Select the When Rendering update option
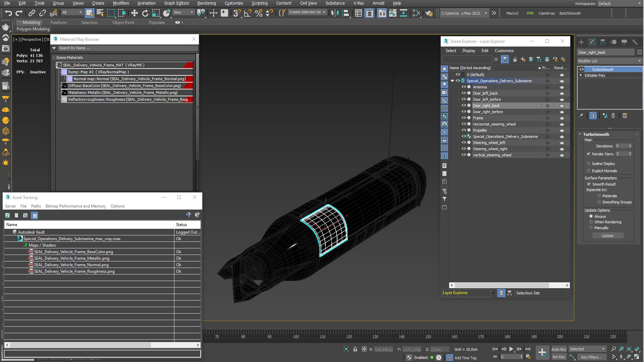This screenshot has width=644, height=362. click(x=591, y=222)
